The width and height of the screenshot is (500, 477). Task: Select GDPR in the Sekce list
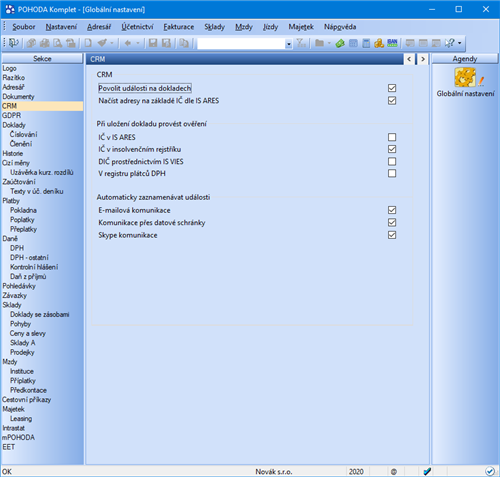[x=12, y=115]
